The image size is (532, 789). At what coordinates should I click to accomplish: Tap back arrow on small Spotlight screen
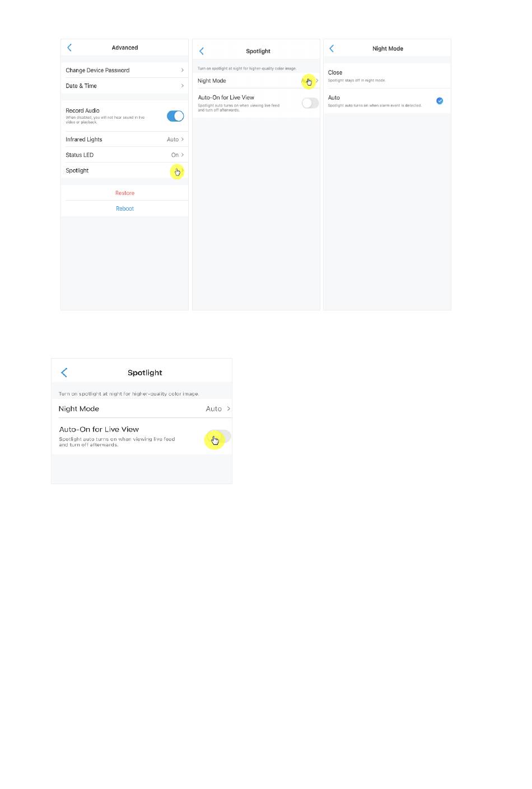tap(202, 51)
